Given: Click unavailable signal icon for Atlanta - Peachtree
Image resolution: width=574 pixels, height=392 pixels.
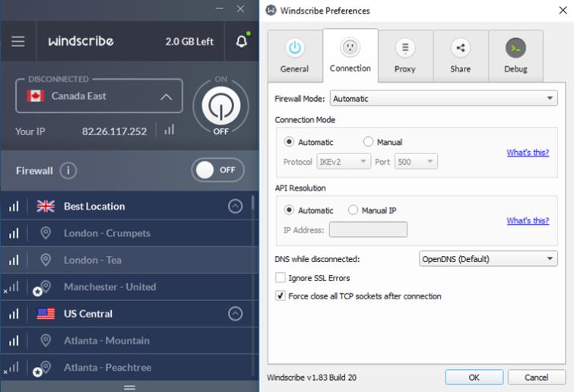Looking at the screenshot, I should coord(11,368).
